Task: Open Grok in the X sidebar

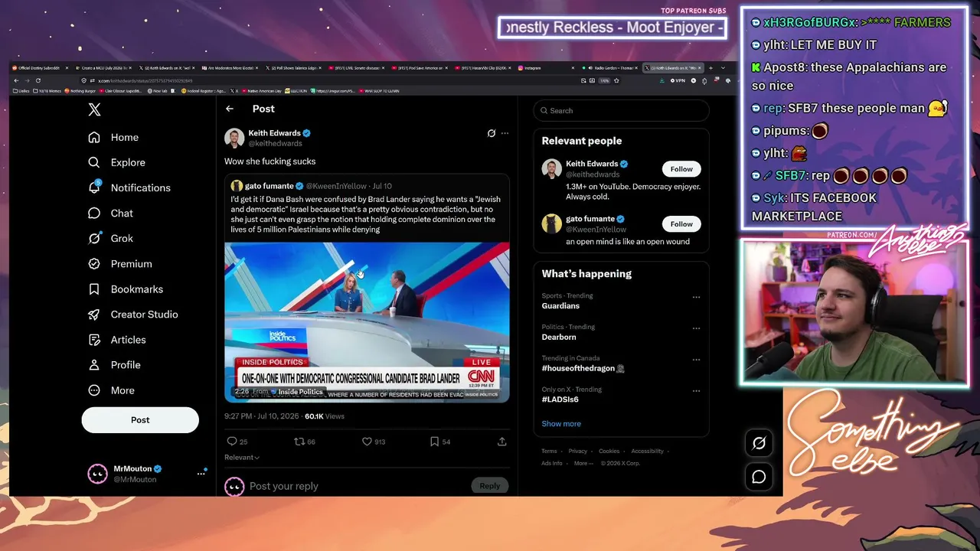Action: coord(110,238)
